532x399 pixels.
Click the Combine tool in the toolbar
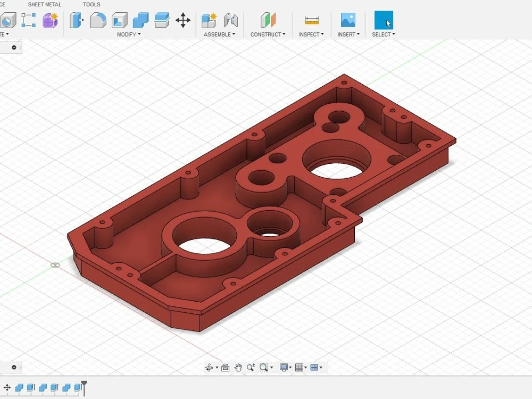140,20
